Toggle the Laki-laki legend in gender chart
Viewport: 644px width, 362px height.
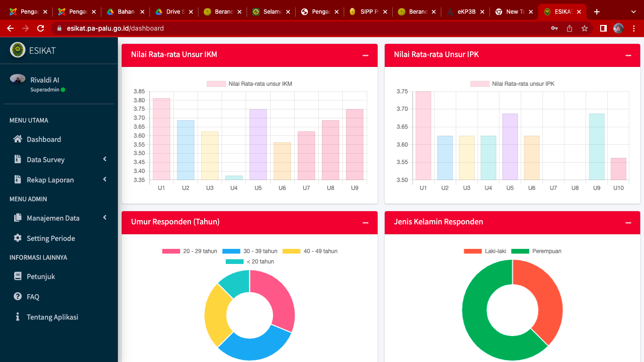485,251
